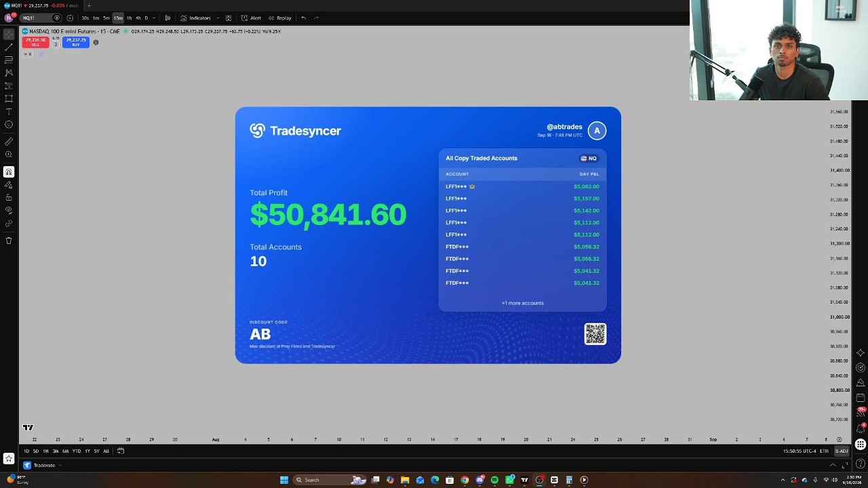Set the chart range to 1D
The width and height of the screenshot is (868, 488).
[x=26, y=451]
